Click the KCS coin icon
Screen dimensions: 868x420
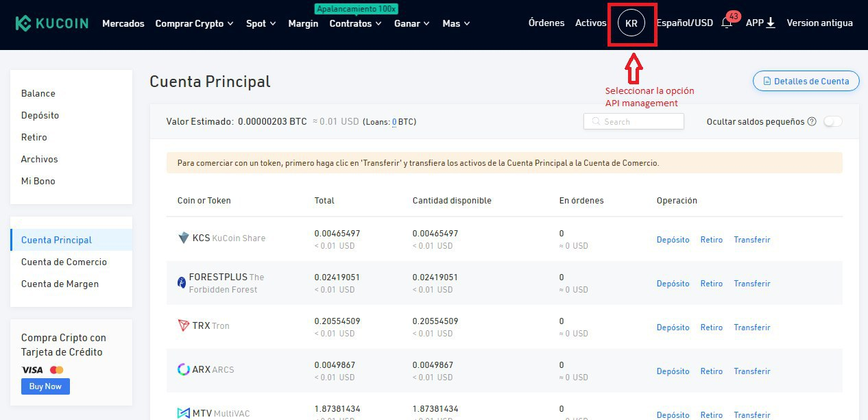183,238
